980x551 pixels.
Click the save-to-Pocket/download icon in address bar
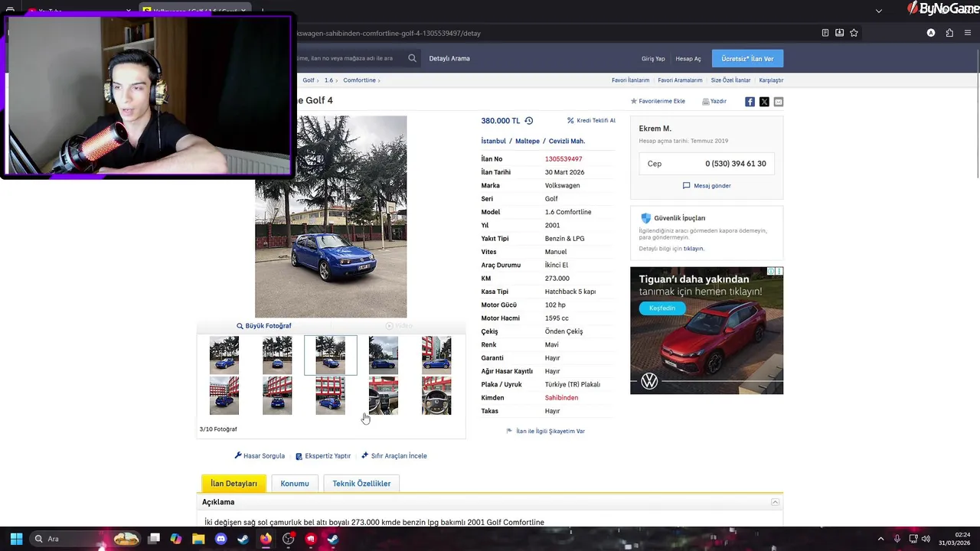(x=839, y=33)
